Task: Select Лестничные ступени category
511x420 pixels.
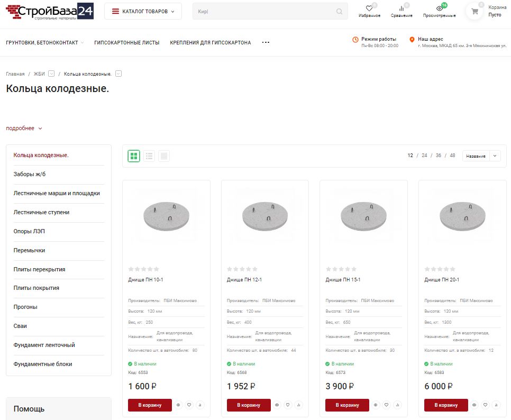Action: [41, 213]
